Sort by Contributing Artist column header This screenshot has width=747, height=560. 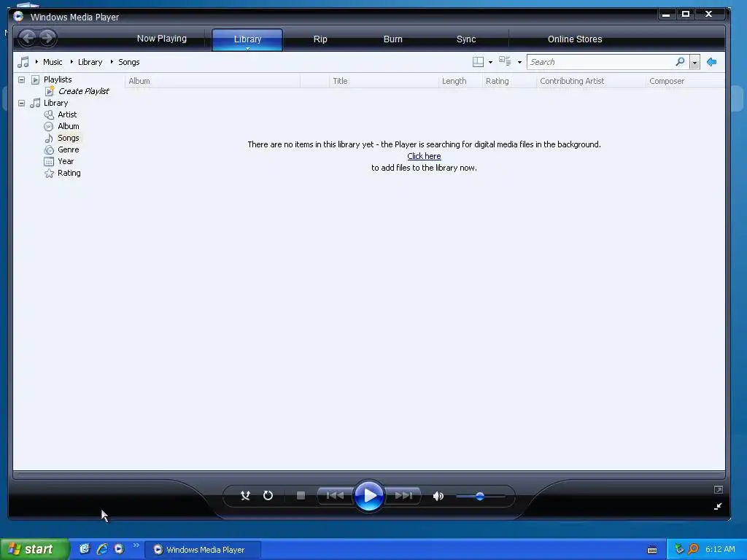pyautogui.click(x=591, y=81)
